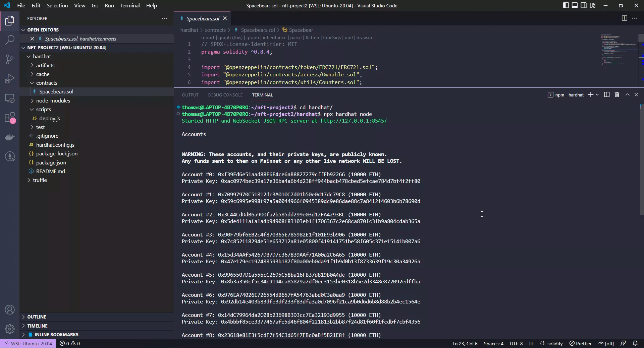Switch to the Output panel tab
644x348 pixels.
click(190, 95)
